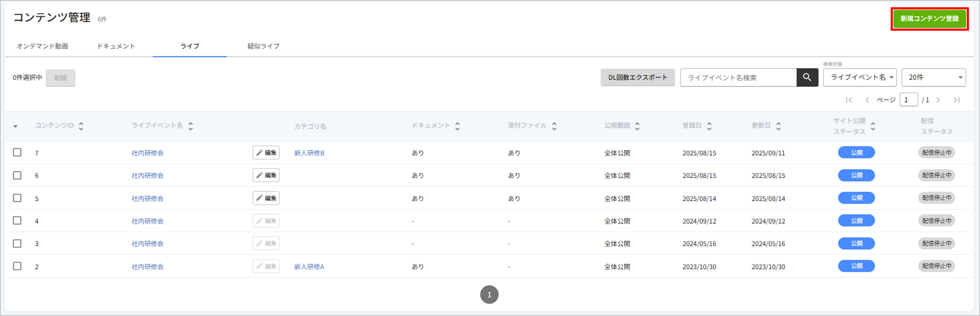Click the search magnifier icon button
980x316 pixels.
point(807,77)
